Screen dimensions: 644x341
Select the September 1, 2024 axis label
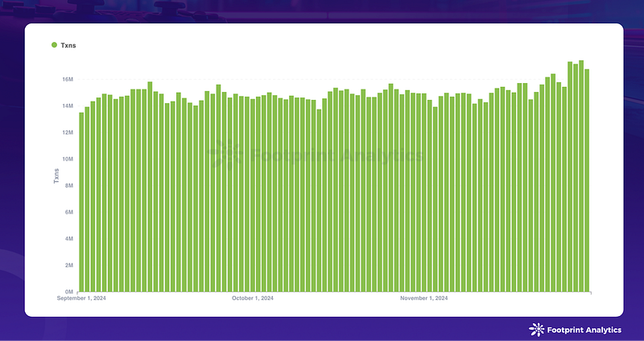(x=81, y=298)
